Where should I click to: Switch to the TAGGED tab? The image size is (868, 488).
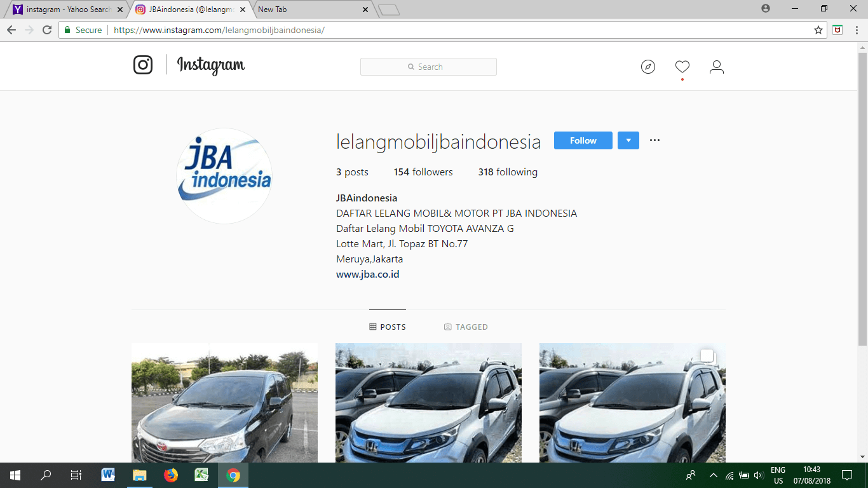466,327
